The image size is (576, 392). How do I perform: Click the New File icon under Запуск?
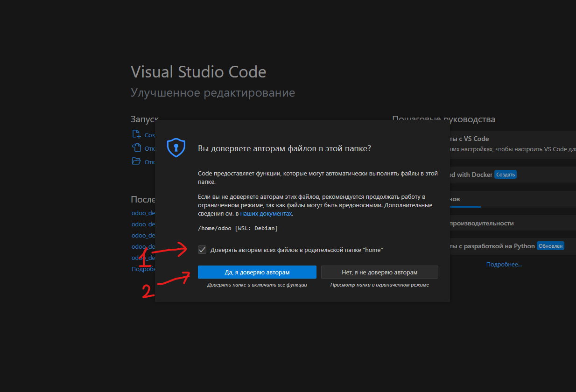(x=136, y=134)
